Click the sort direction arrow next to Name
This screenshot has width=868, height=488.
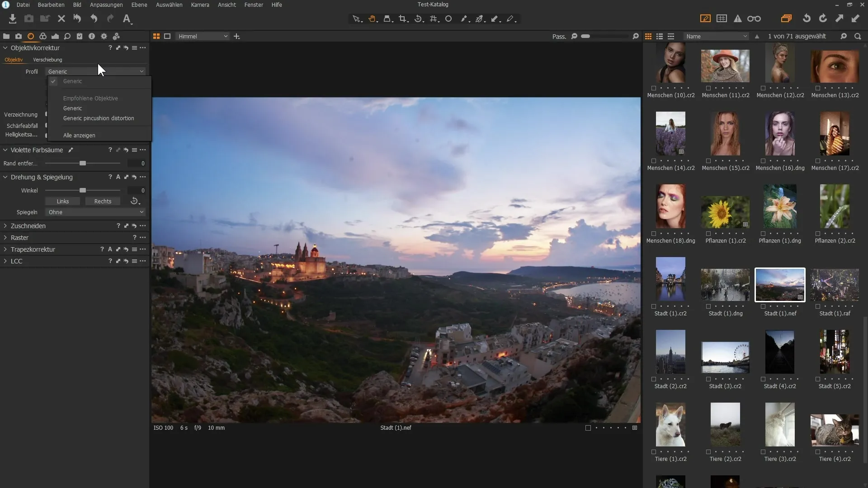tap(757, 36)
